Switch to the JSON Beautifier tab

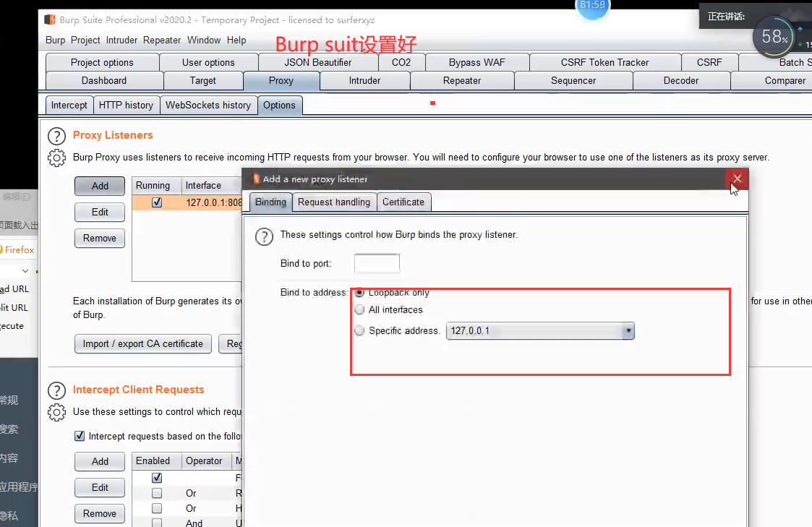pos(318,62)
